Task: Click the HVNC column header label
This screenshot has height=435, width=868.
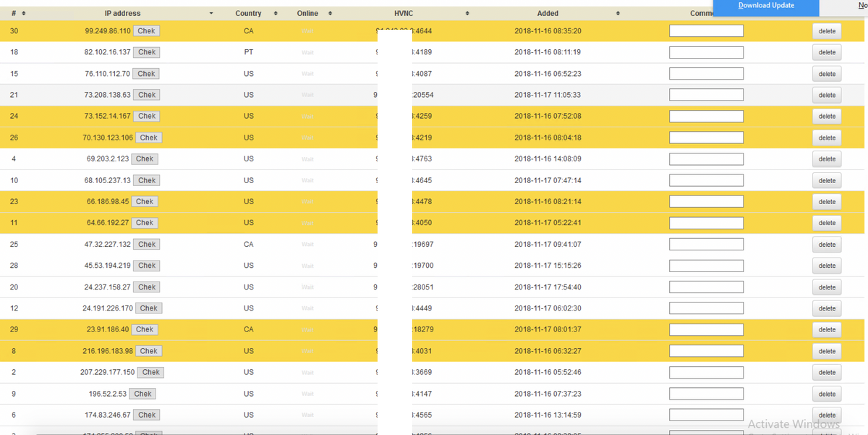Action: coord(404,14)
